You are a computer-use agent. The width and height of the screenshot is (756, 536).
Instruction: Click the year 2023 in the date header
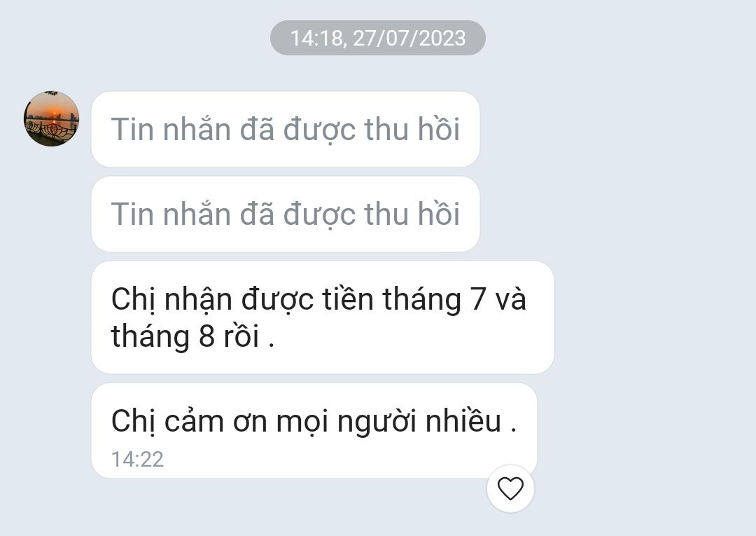[442, 38]
